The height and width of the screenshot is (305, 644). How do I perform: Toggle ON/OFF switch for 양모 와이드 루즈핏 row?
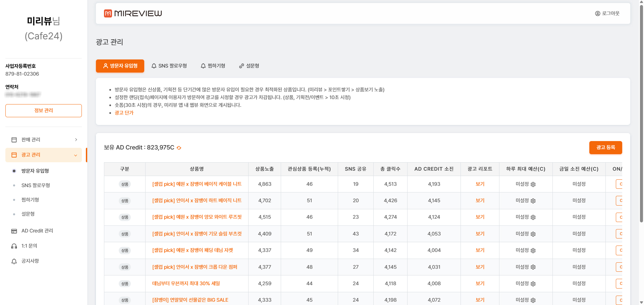619,217
